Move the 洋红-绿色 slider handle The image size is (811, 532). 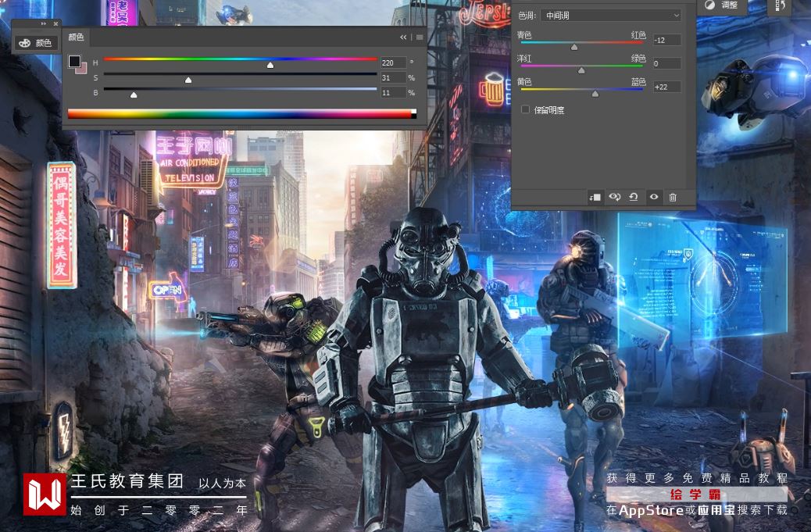tap(581, 71)
